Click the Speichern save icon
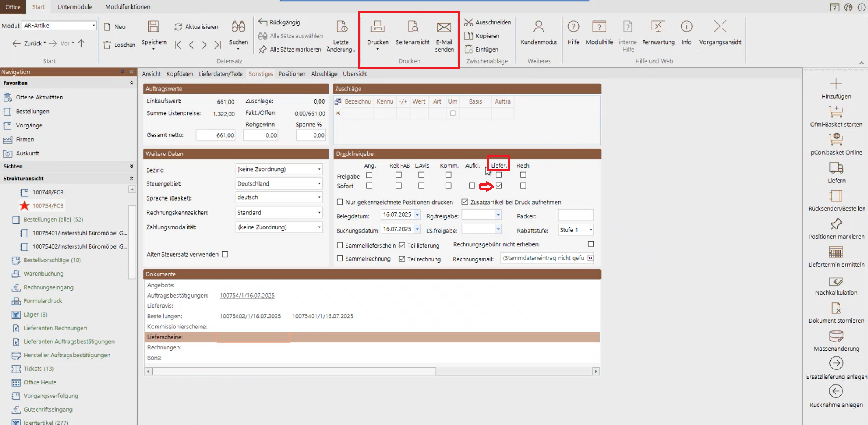Screen dimensions: 868x425 (x=154, y=27)
